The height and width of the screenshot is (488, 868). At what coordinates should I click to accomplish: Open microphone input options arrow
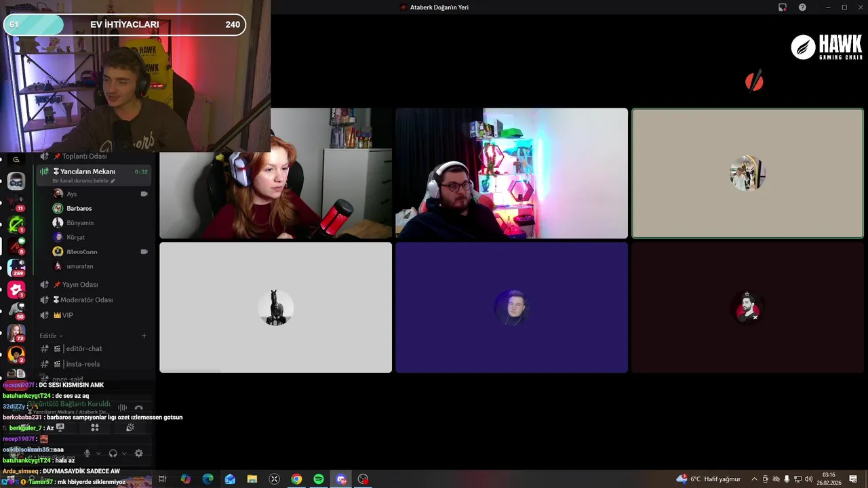pos(98,453)
